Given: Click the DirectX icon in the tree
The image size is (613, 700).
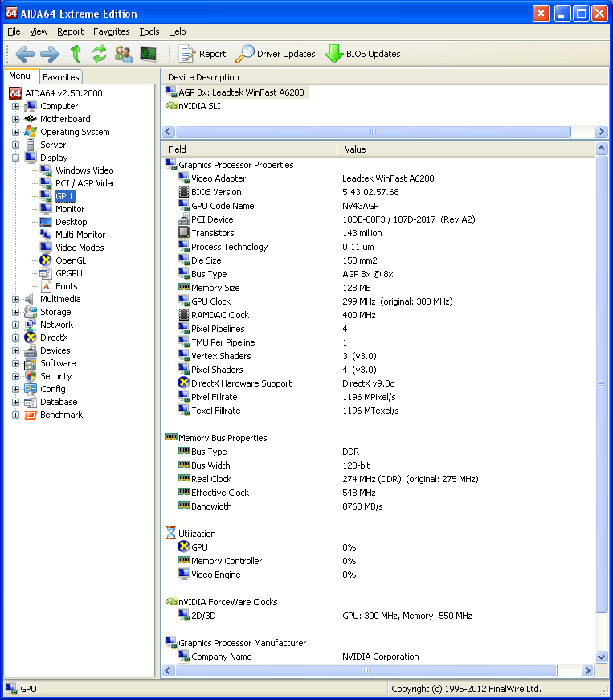Looking at the screenshot, I should point(31,338).
